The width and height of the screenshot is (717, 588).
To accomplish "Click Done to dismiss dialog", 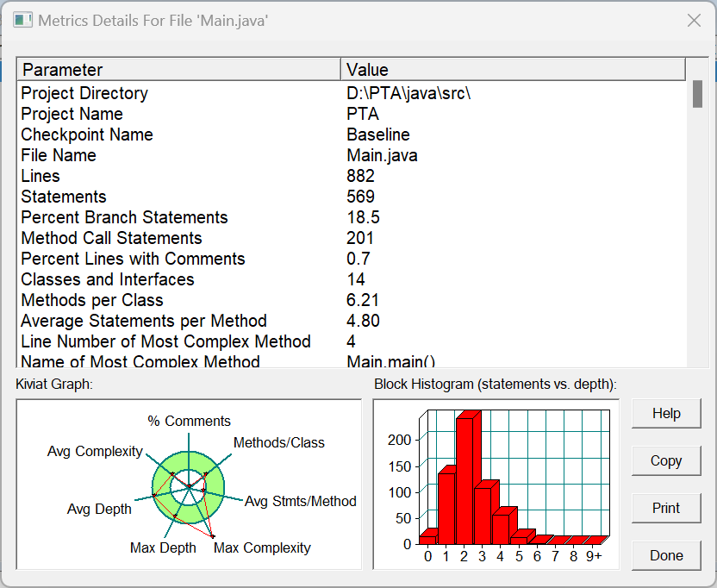I will pyautogui.click(x=666, y=555).
